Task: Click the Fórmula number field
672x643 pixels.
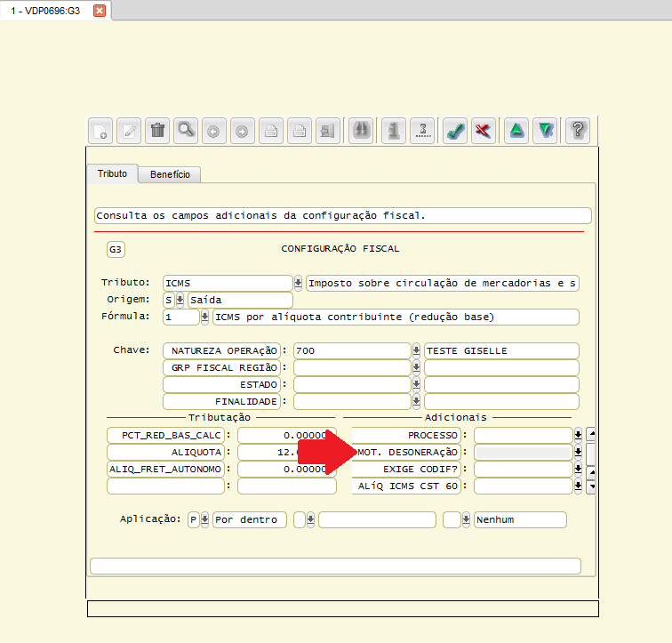Action: tap(181, 317)
